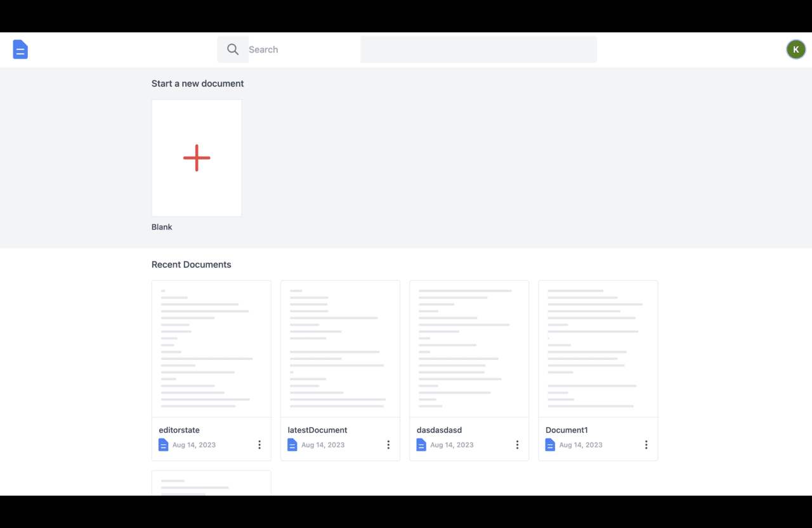Click 'Aug 14, 2023' date under Document1
This screenshot has height=528, width=812.
tap(581, 445)
